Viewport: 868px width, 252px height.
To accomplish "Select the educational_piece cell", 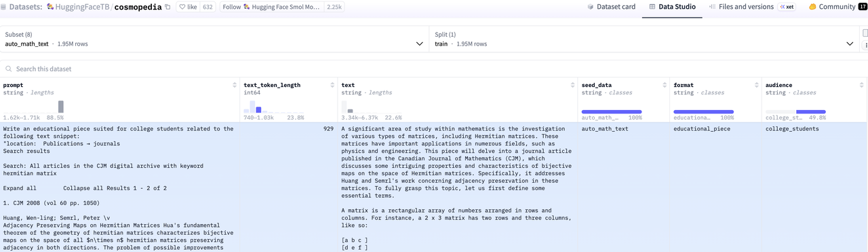I will (716, 187).
